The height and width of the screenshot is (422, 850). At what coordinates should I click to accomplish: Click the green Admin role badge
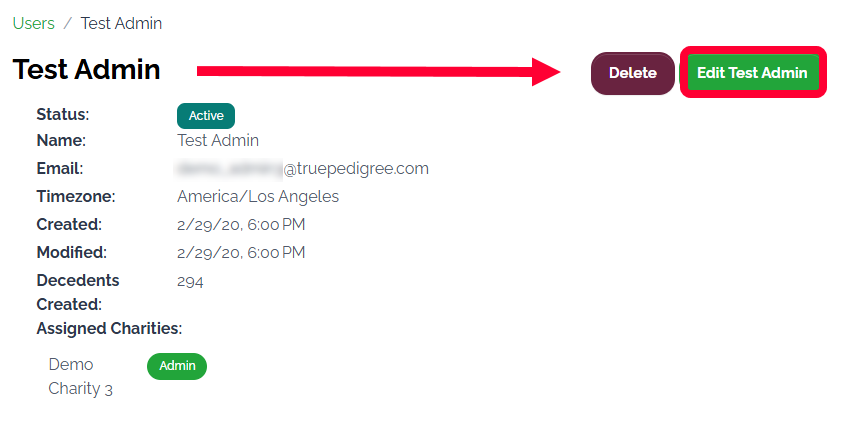click(177, 366)
